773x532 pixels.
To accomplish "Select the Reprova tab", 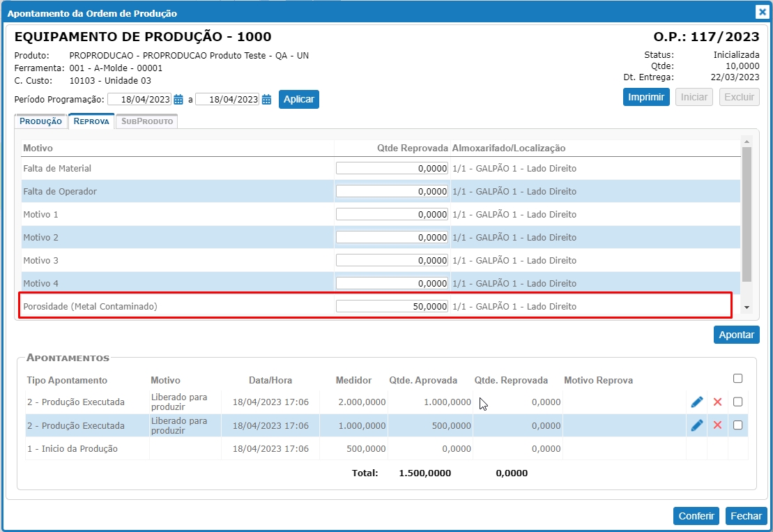I will (x=91, y=121).
